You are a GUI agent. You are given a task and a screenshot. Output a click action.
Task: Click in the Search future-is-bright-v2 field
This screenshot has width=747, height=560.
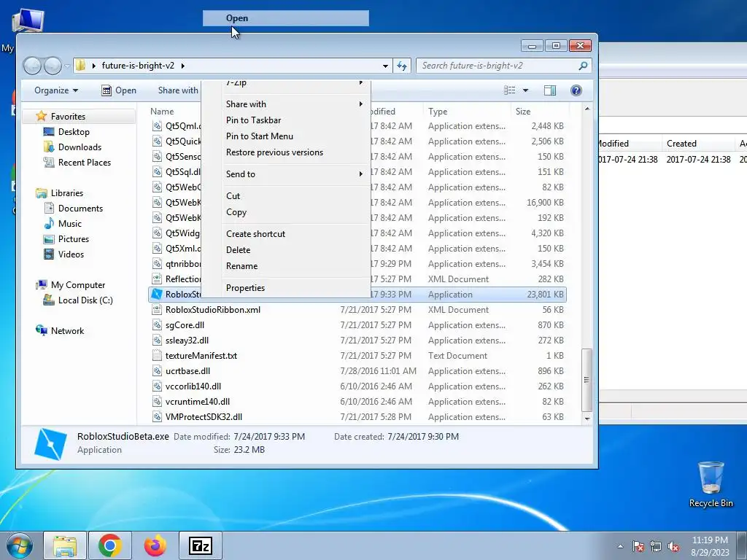click(x=498, y=66)
